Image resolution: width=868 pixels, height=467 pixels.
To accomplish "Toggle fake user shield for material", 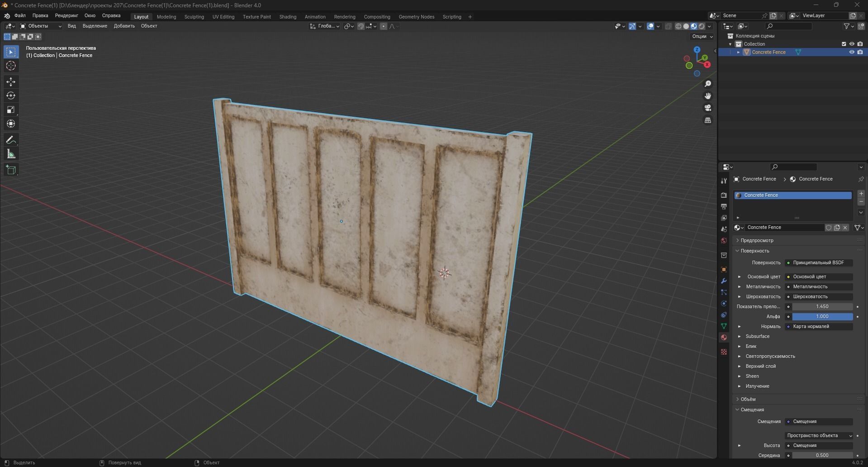I will point(829,228).
